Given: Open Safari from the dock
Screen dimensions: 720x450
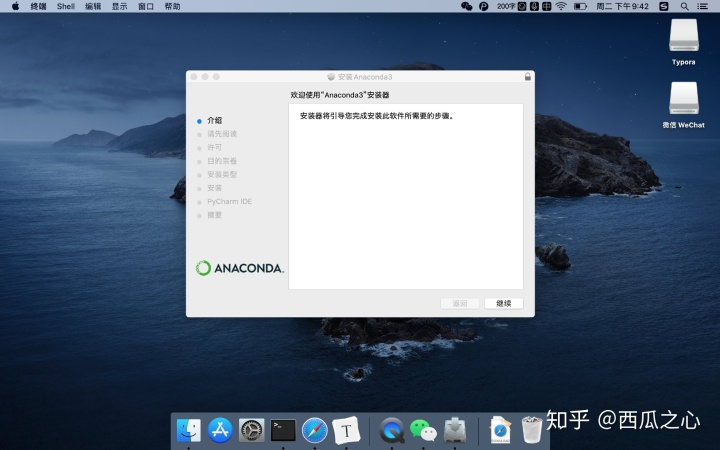Looking at the screenshot, I should (315, 430).
